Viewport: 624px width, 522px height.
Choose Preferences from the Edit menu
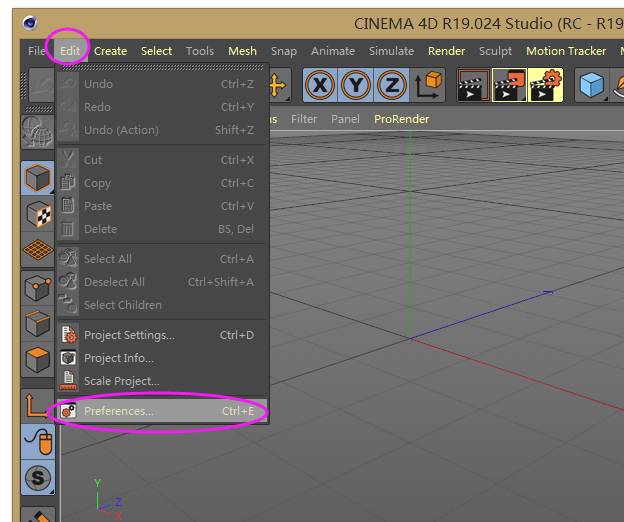[x=162, y=411]
